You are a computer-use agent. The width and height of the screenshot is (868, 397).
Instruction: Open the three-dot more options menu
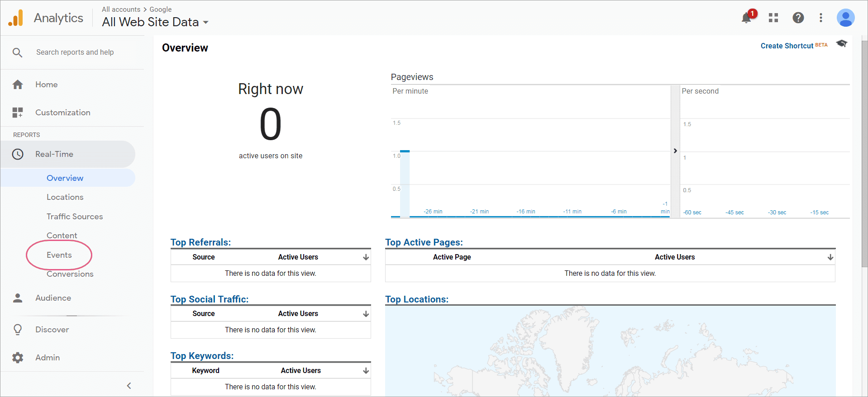(x=820, y=18)
